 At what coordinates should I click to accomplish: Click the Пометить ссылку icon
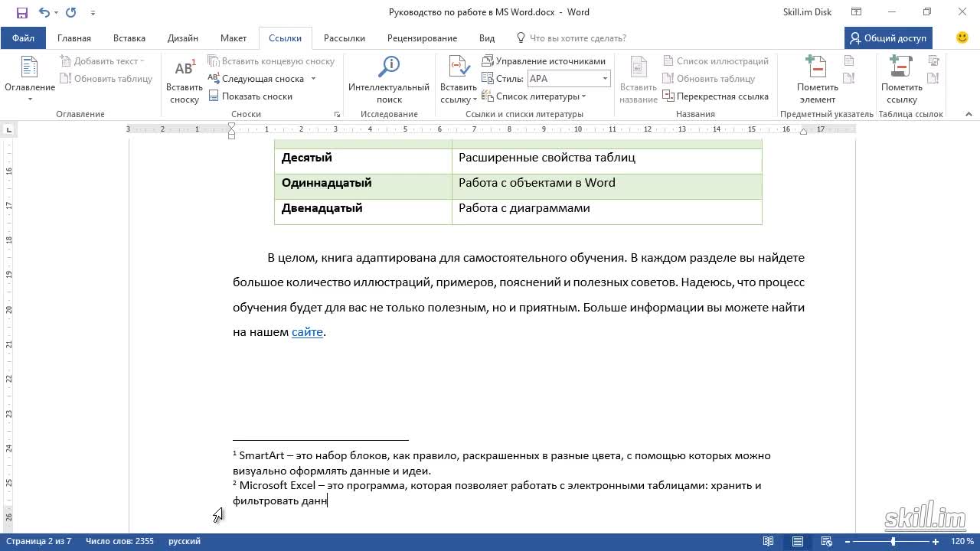tap(901, 68)
